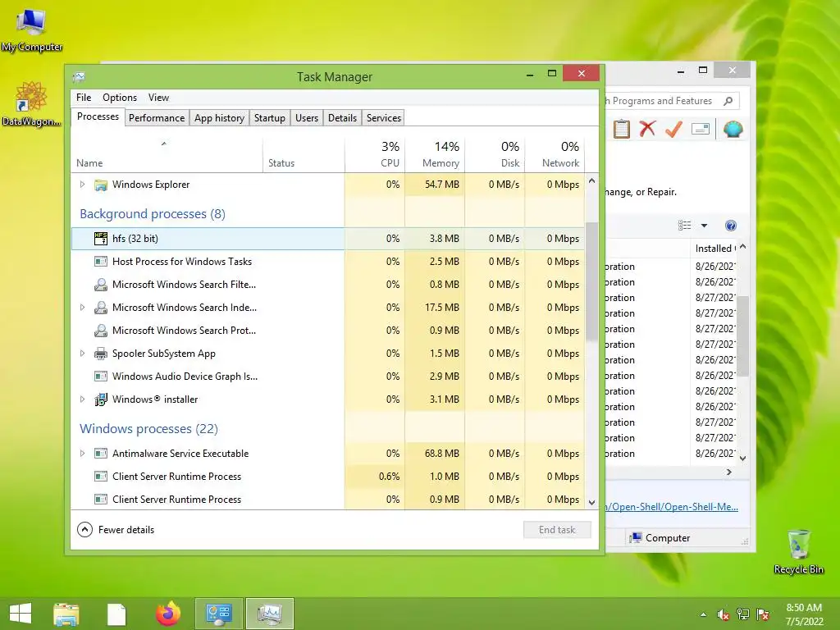Viewport: 840px width, 630px height.
Task: Sort processes by Memory column
Action: point(435,154)
